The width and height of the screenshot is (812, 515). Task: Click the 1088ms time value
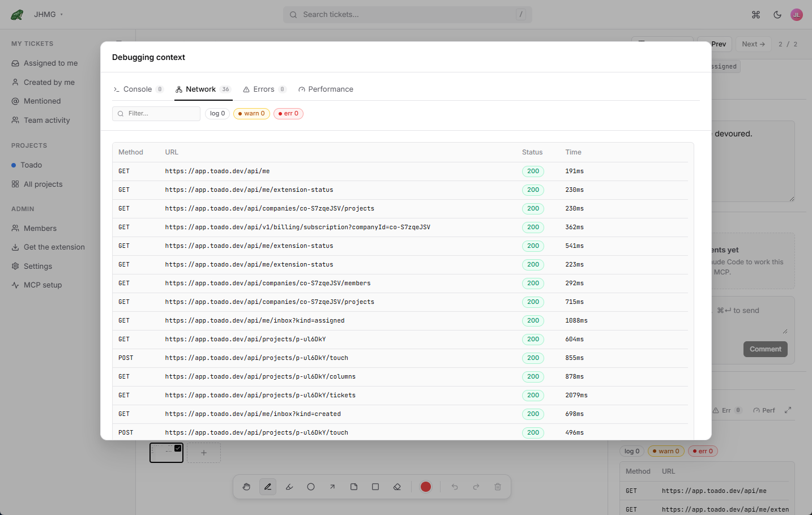tap(576, 320)
